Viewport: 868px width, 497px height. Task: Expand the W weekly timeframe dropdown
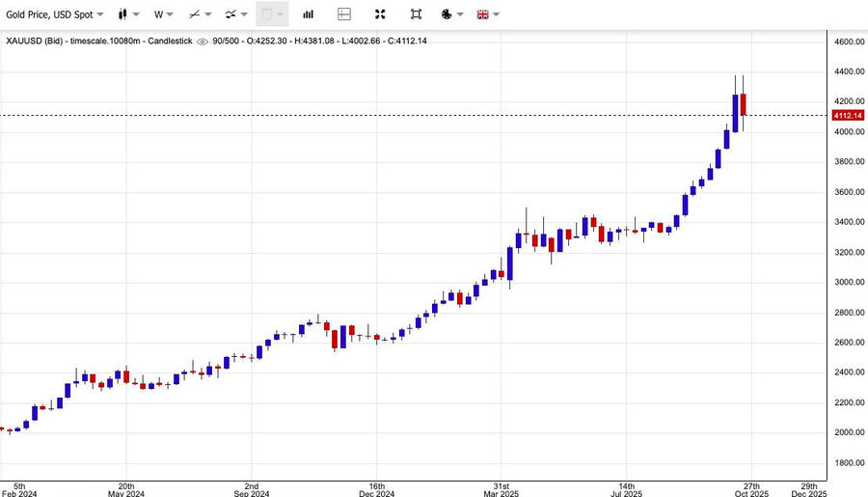pyautogui.click(x=164, y=14)
